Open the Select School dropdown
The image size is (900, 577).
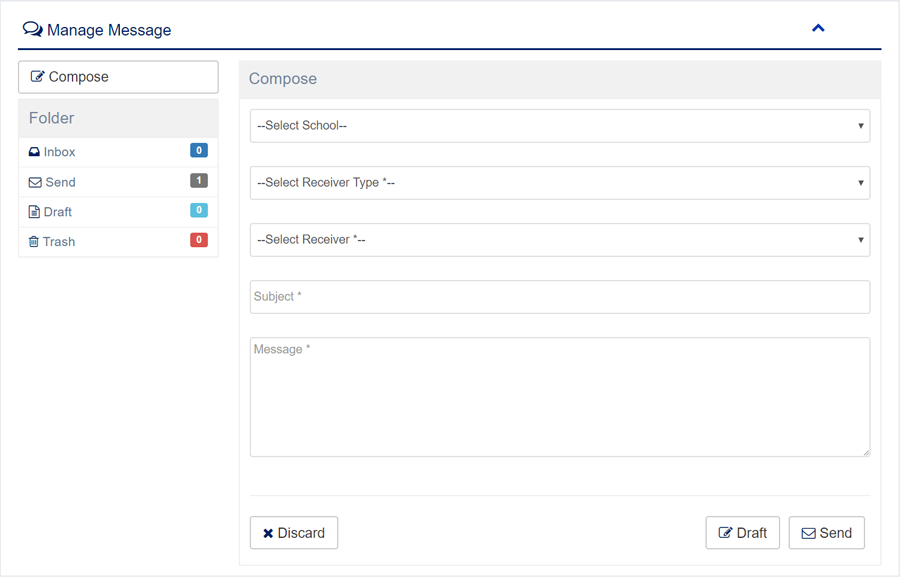pyautogui.click(x=559, y=126)
